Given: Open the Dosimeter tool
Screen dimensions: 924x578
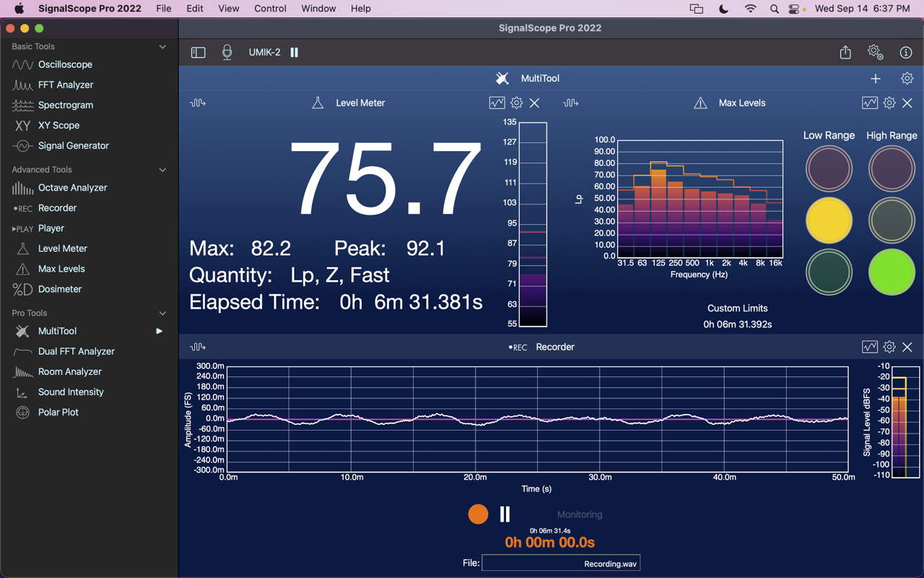Looking at the screenshot, I should coord(59,288).
